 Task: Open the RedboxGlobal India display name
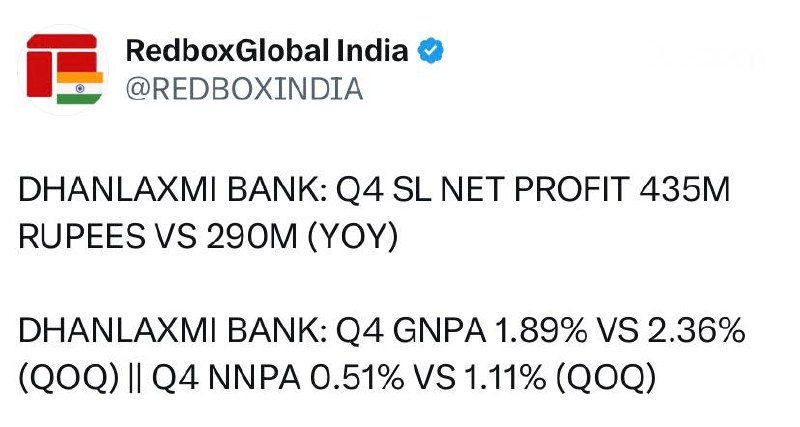point(267,51)
